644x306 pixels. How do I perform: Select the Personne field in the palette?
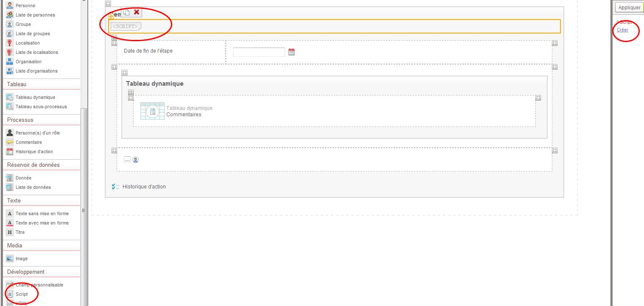coord(21,6)
